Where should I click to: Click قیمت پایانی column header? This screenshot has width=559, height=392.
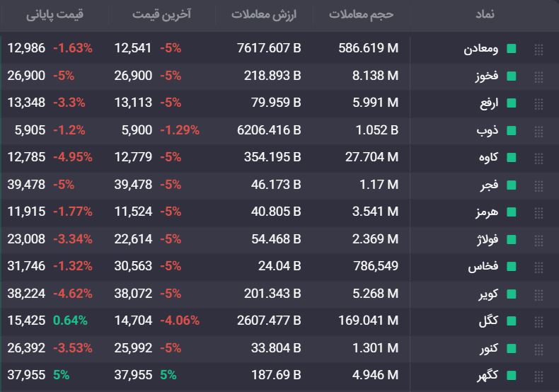54,14
